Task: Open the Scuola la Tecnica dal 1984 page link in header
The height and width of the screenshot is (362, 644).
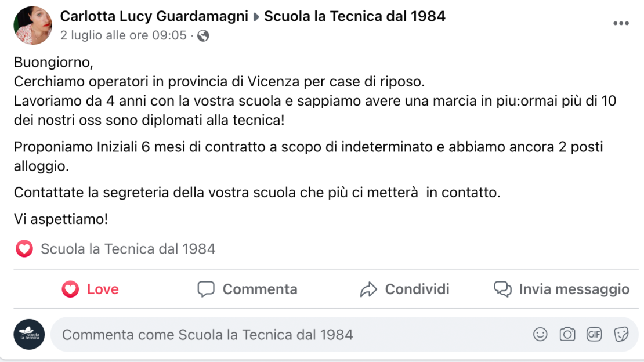Action: (354, 16)
